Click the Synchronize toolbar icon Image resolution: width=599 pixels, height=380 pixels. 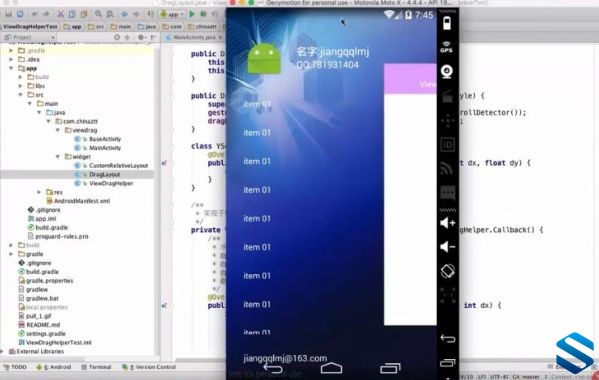pyautogui.click(x=20, y=14)
